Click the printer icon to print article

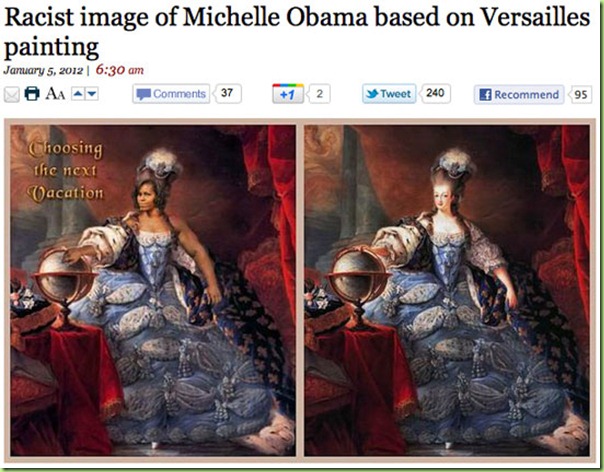(32, 94)
